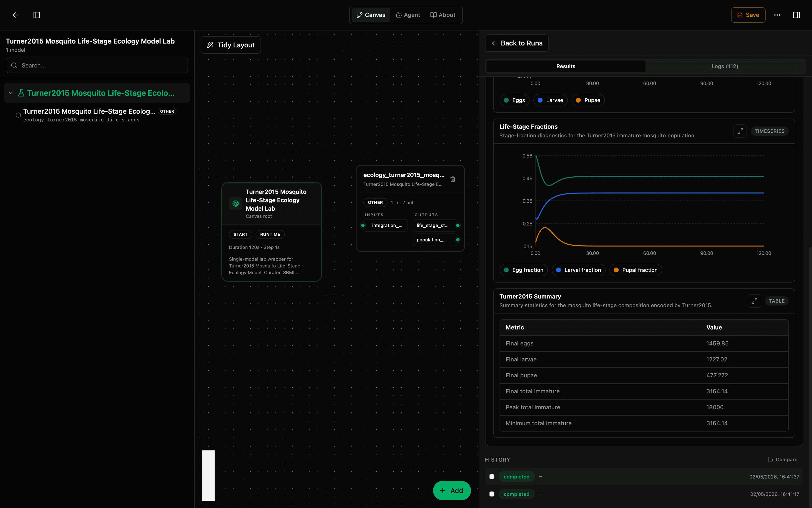Open the completed run from 16:41:37

coord(644,476)
